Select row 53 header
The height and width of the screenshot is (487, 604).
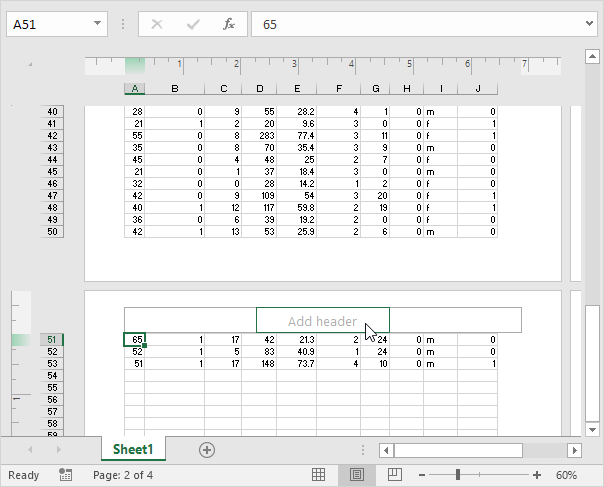[x=52, y=363]
